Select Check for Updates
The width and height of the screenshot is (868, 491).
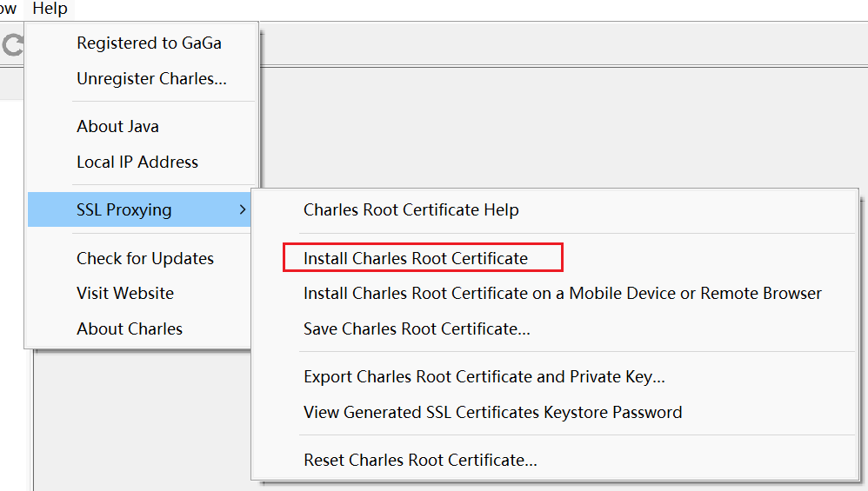(144, 258)
